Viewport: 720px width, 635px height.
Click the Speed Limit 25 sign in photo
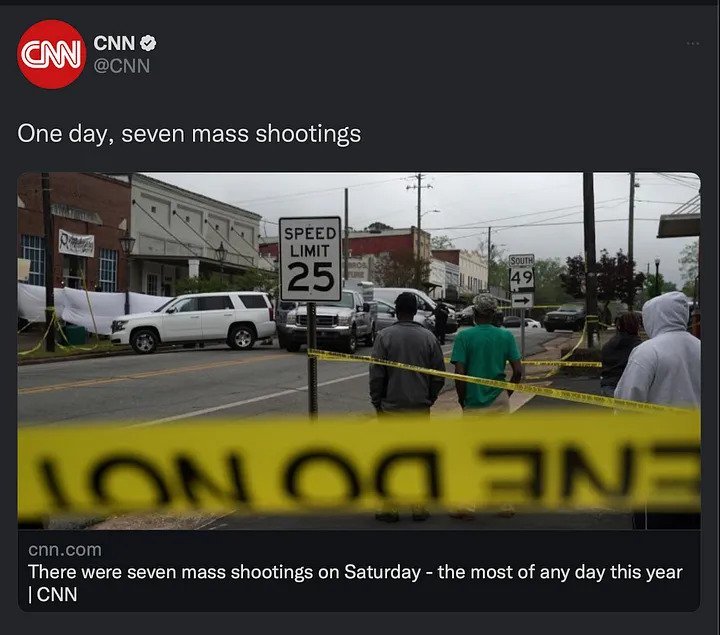pyautogui.click(x=310, y=259)
